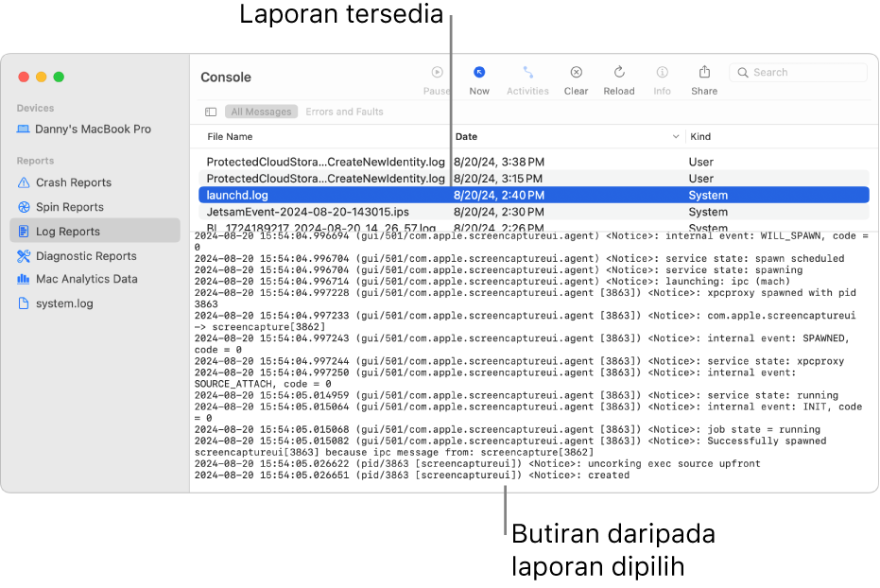Viewport: 880px width, 588px height.
Task: Click the 'uncorking exec source upfront' line
Action: pyautogui.click(x=477, y=464)
